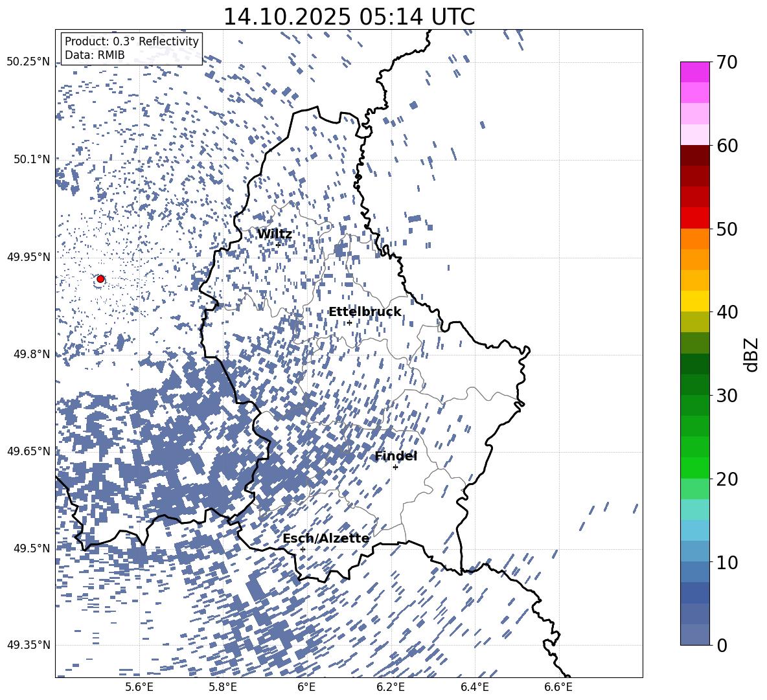
Task: Click the latitude label 50.1°N
Action: pos(32,159)
